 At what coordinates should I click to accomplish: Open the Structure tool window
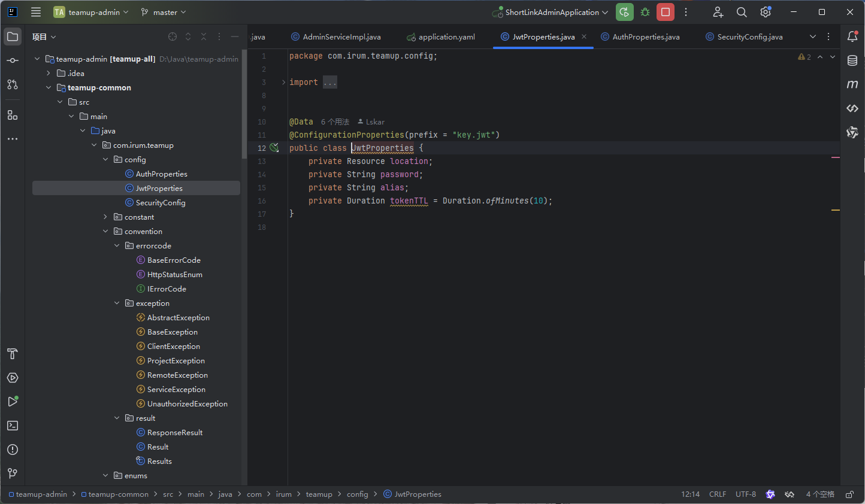(x=13, y=115)
